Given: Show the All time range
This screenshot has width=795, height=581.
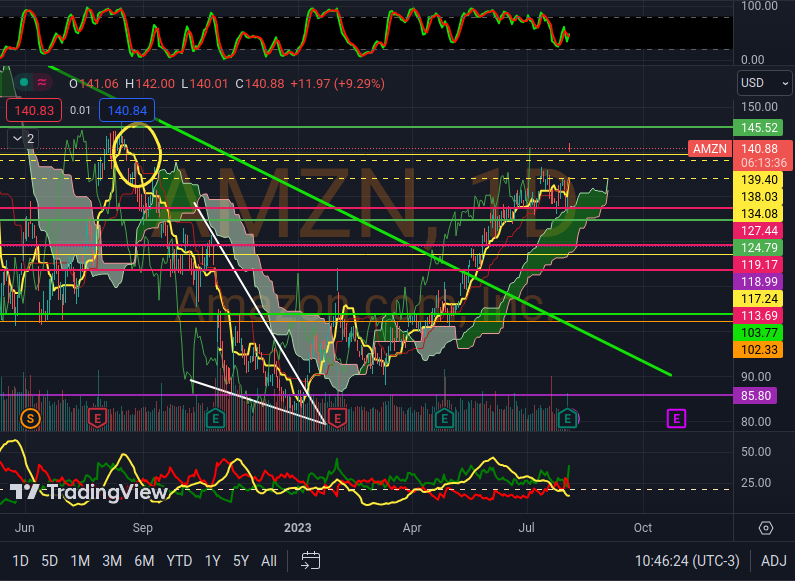Looking at the screenshot, I should (x=269, y=561).
